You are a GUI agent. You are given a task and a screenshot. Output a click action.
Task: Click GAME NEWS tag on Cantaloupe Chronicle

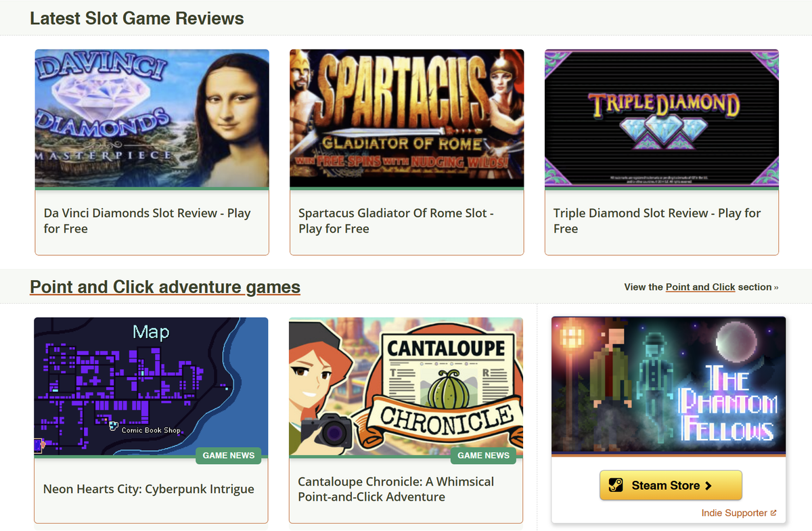click(484, 455)
